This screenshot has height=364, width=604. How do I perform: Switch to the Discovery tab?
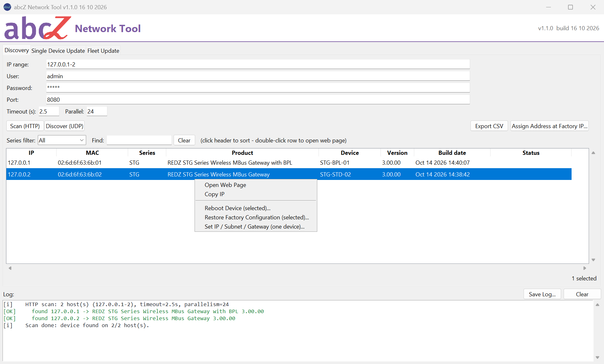17,50
